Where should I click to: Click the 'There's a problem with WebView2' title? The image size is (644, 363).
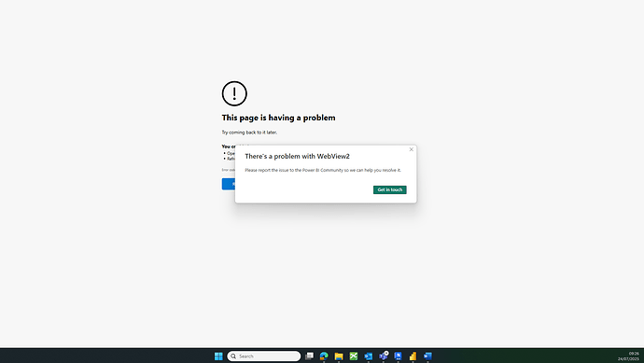[298, 157]
